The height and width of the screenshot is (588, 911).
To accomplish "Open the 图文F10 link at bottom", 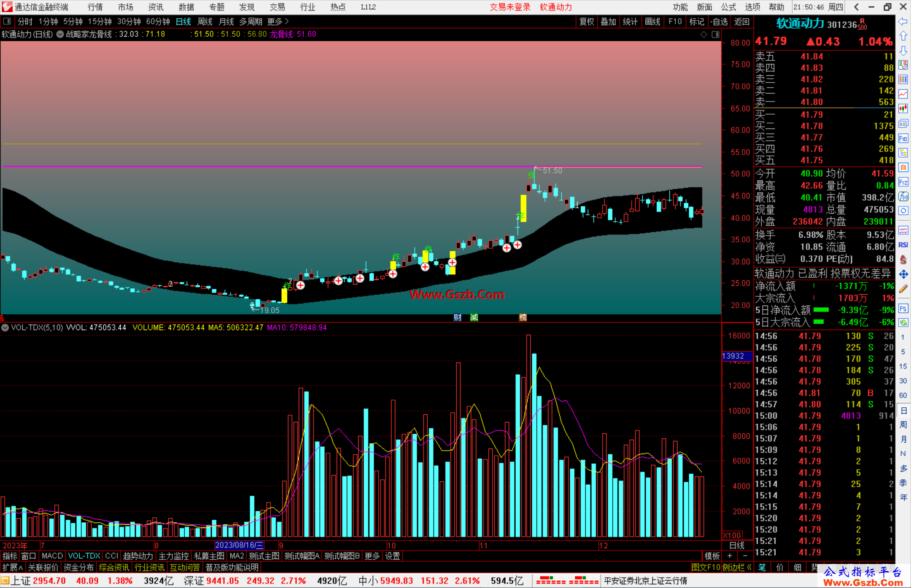I will pyautogui.click(x=706, y=567).
